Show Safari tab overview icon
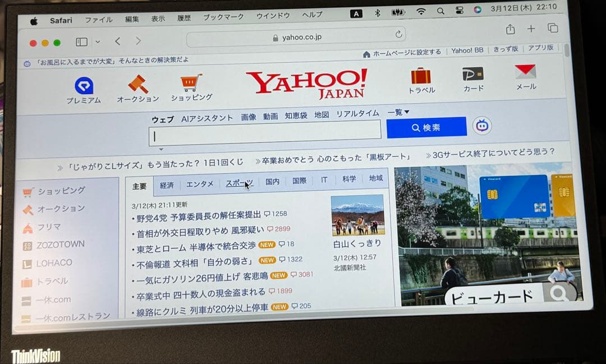Image resolution: width=606 pixels, height=364 pixels. tap(553, 28)
